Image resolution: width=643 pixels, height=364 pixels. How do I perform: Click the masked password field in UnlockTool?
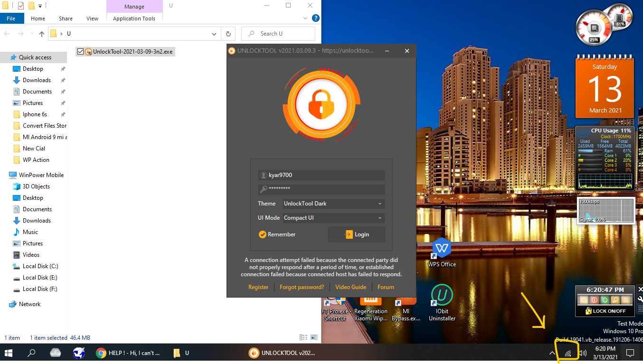click(x=321, y=189)
